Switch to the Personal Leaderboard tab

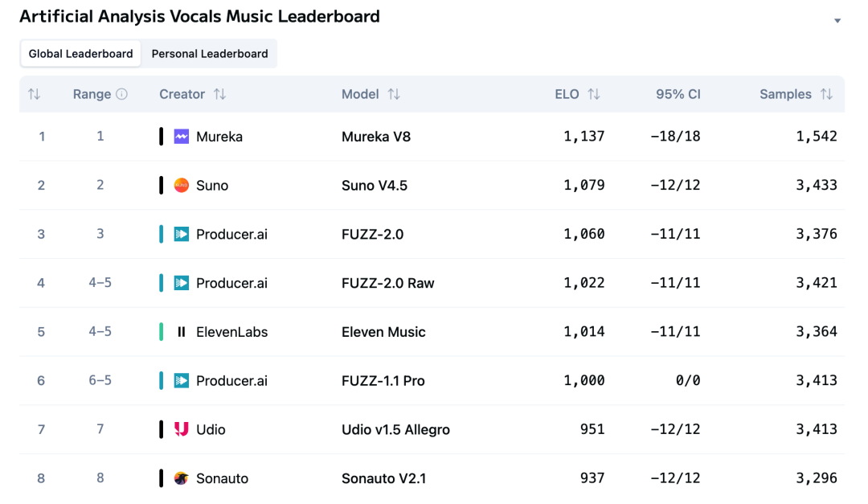(x=210, y=54)
